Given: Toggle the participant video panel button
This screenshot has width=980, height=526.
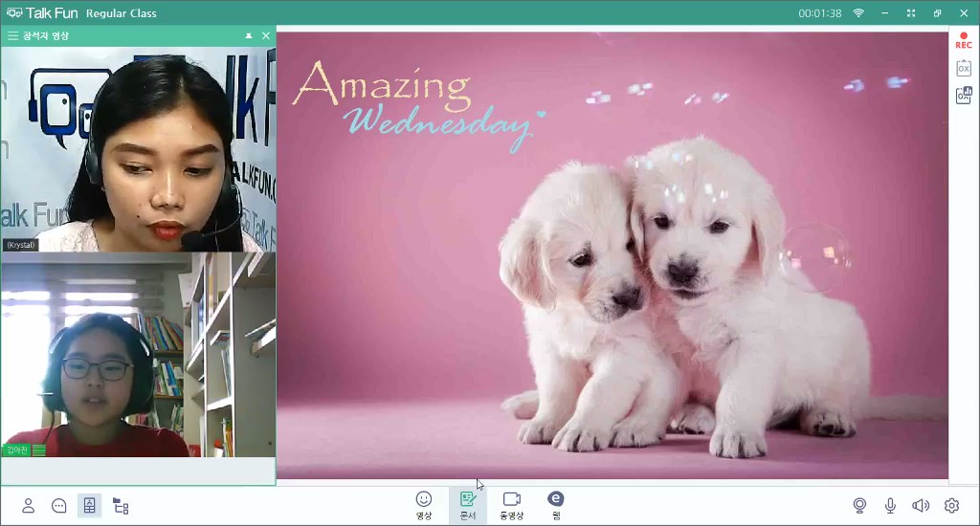Looking at the screenshot, I should [x=89, y=506].
